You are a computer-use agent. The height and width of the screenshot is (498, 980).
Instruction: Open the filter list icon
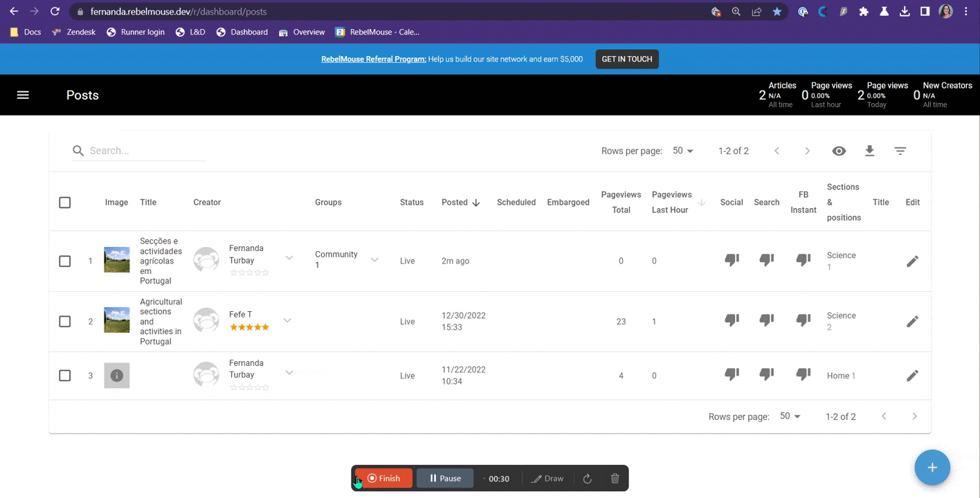900,151
